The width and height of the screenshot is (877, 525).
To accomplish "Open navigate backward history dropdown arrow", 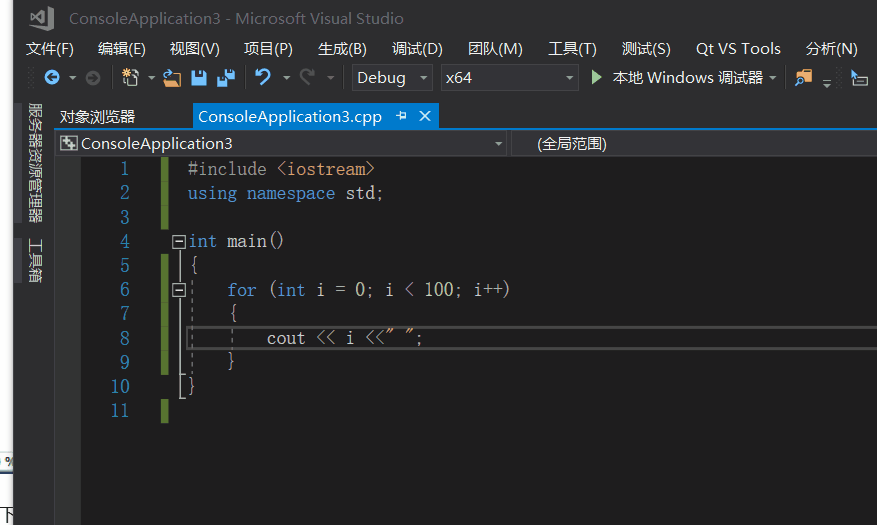I will pos(73,78).
